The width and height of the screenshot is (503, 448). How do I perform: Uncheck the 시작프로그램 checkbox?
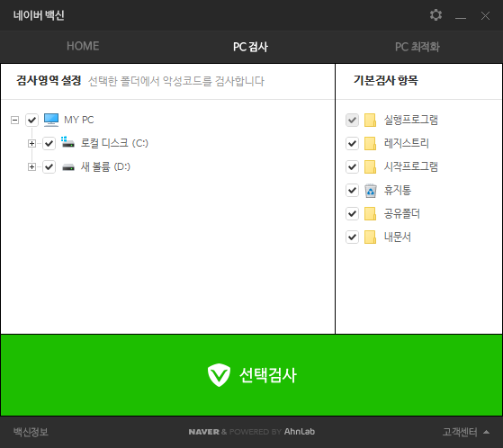pyautogui.click(x=352, y=166)
